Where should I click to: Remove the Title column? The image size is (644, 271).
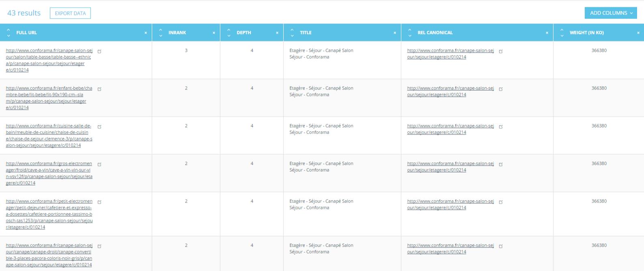coord(395,33)
